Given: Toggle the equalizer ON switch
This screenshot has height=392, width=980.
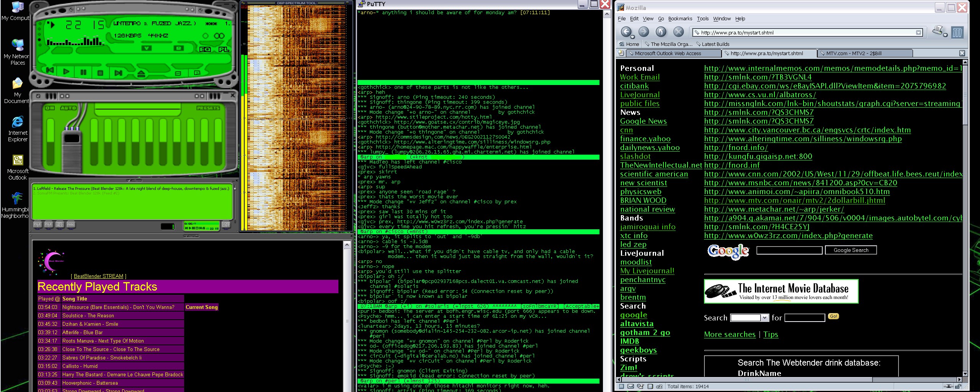Looking at the screenshot, I should click(50, 108).
